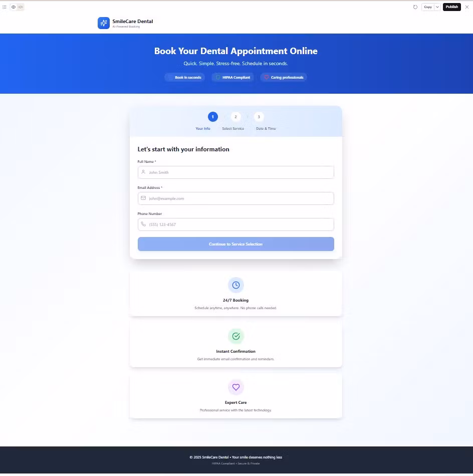
Task: Click the refresh icon in top toolbar
Action: click(x=415, y=7)
